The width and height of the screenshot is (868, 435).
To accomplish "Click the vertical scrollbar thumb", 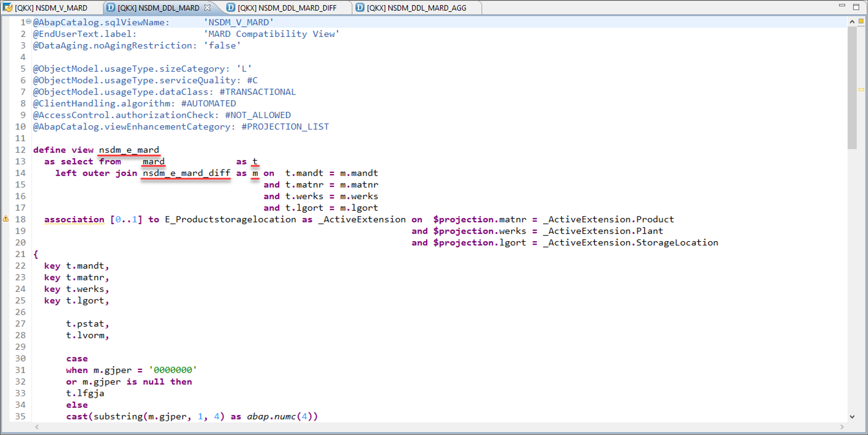I will coord(852,88).
